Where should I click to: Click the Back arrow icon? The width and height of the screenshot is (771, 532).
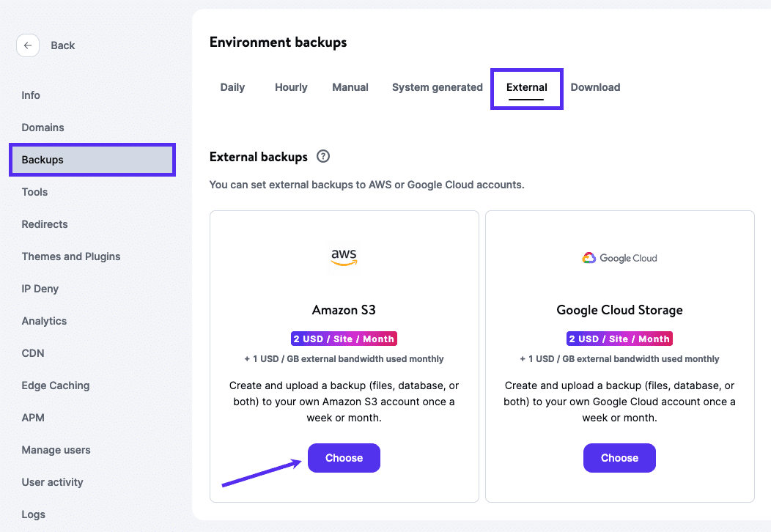(28, 45)
